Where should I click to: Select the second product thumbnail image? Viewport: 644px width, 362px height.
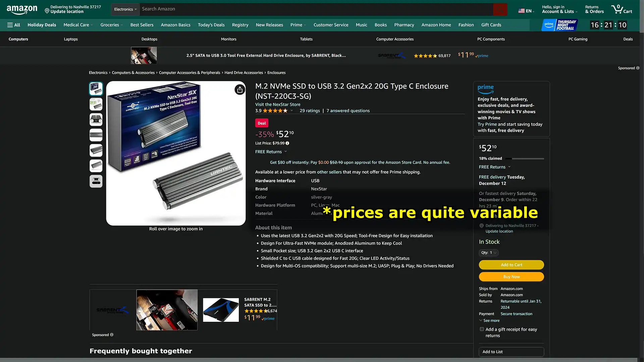pyautogui.click(x=96, y=104)
